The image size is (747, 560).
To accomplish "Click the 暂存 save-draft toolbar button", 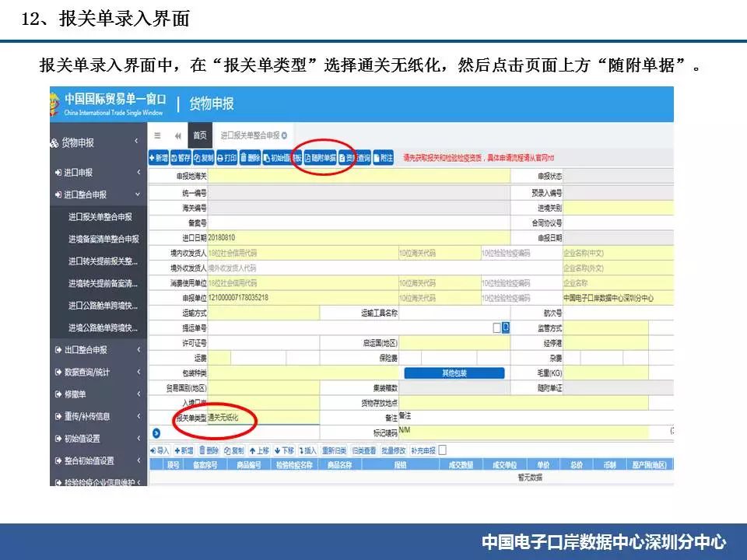I will (181, 158).
